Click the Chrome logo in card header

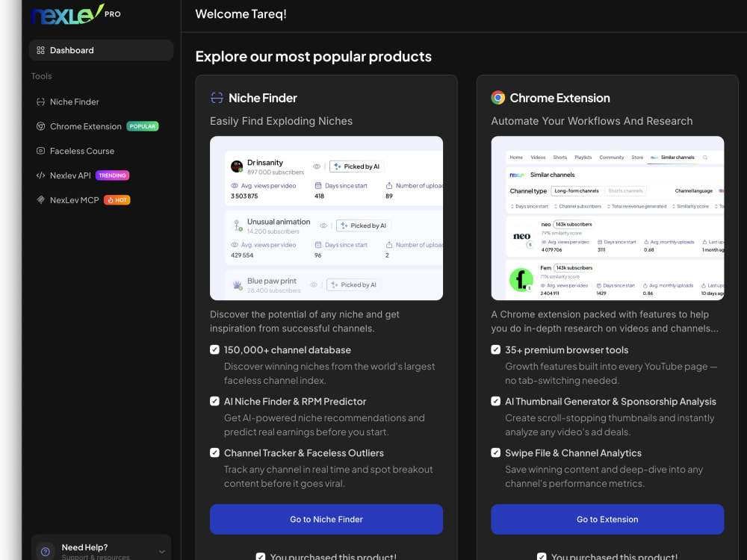pyautogui.click(x=498, y=98)
